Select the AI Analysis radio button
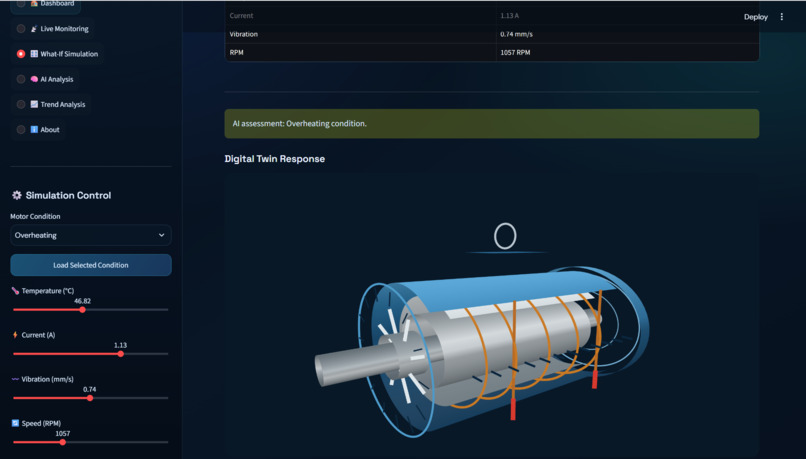 tap(21, 79)
